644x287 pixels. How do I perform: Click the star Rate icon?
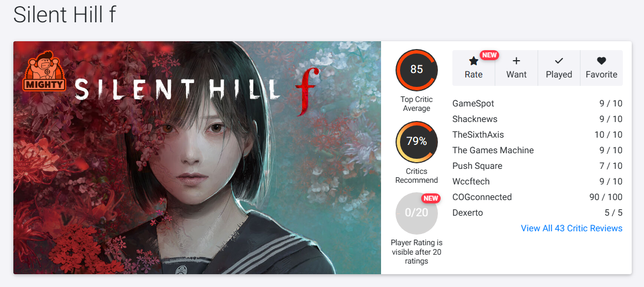474,61
